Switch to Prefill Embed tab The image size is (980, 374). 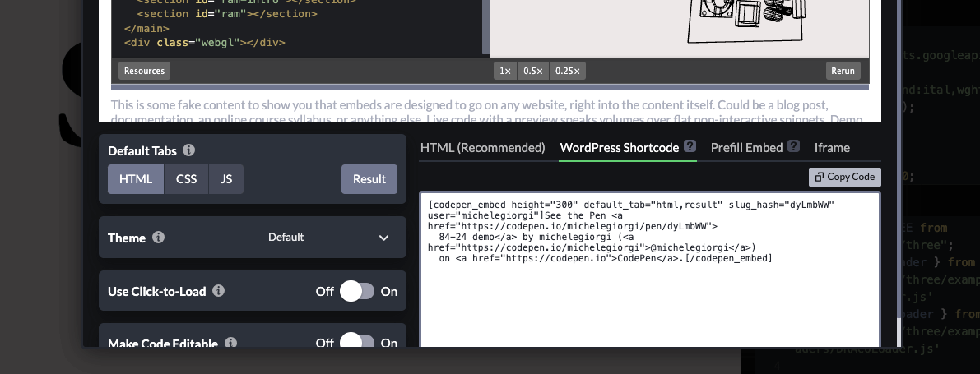tap(746, 148)
